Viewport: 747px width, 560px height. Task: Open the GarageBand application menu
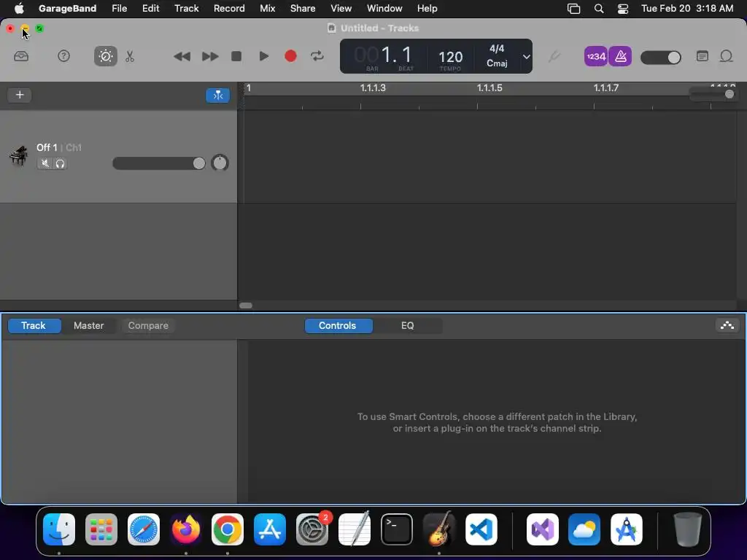coord(67,9)
